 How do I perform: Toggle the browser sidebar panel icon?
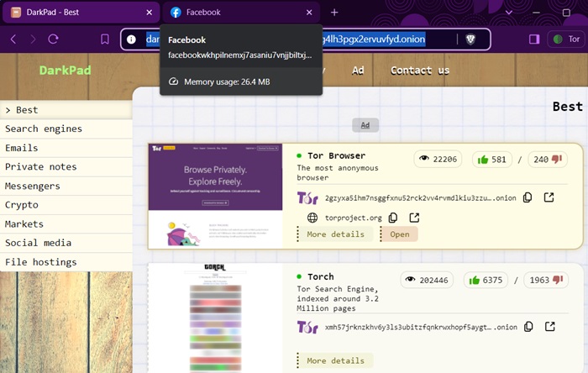pyautogui.click(x=534, y=39)
